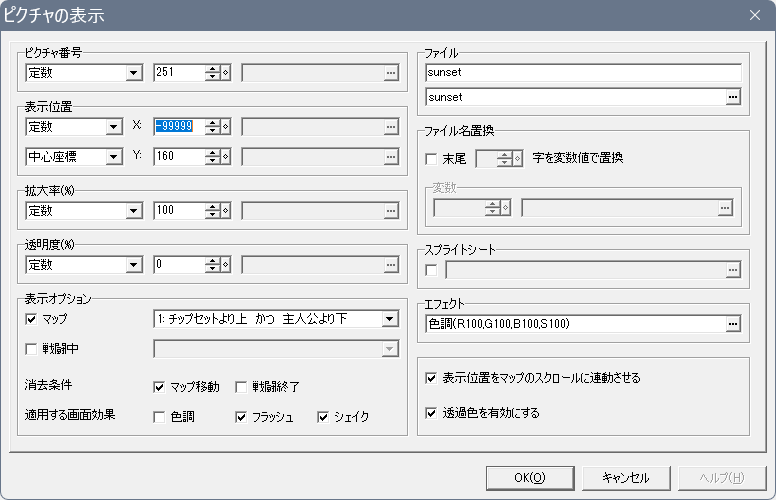776x500 pixels.
Task: Open variable picker in ファイル名置換 変数 group
Action: pyautogui.click(x=725, y=208)
